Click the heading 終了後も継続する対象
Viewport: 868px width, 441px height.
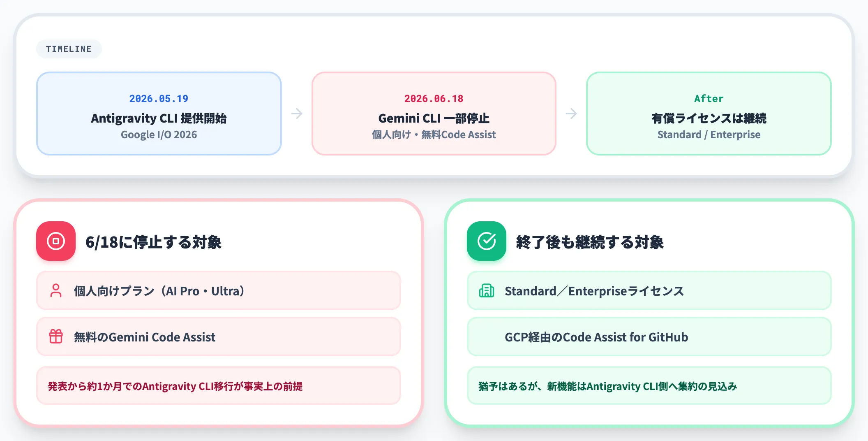(x=590, y=242)
